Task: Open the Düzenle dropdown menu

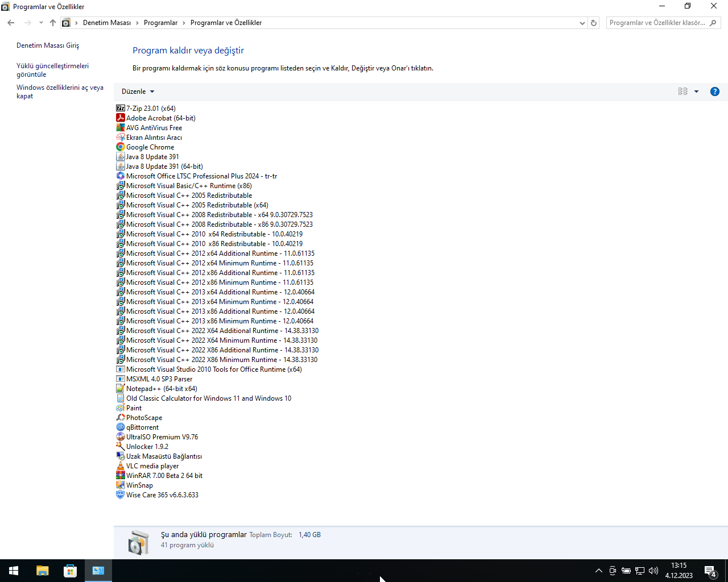Action: (138, 92)
